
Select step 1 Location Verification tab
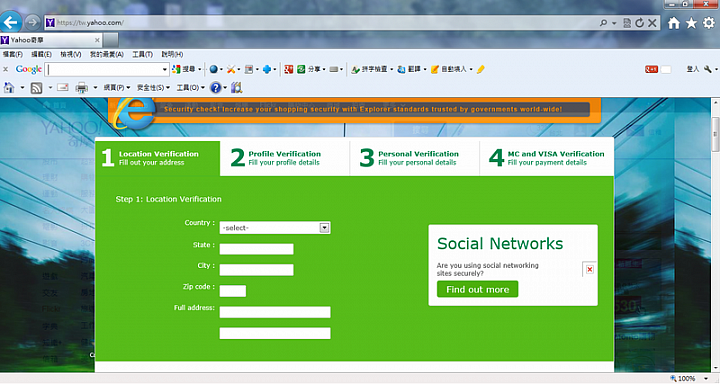point(158,158)
